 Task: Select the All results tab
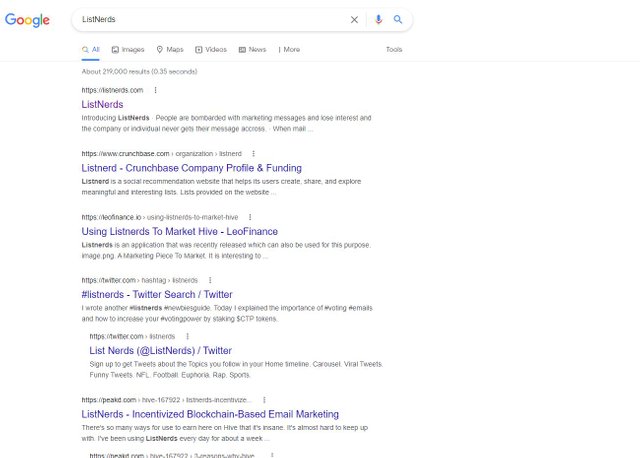pos(91,49)
